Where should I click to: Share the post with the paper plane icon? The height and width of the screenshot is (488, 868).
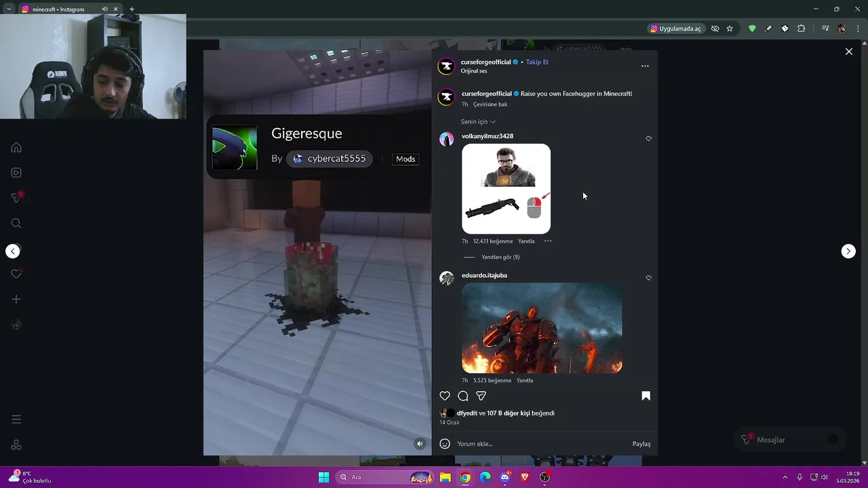[481, 396]
